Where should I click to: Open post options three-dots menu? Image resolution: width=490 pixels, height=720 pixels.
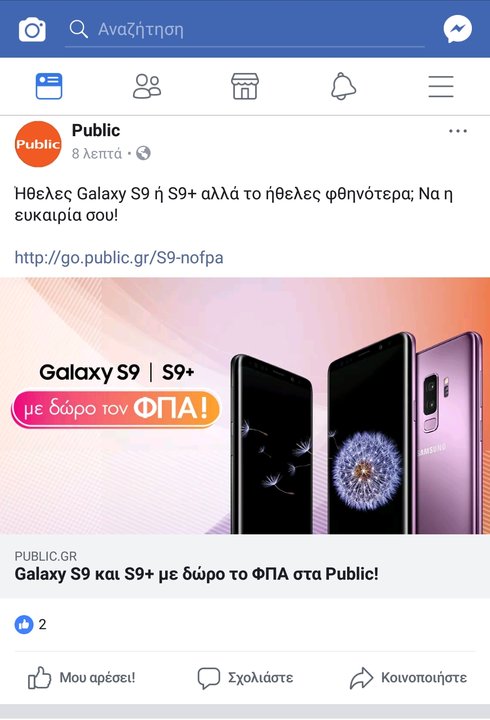pos(458,131)
